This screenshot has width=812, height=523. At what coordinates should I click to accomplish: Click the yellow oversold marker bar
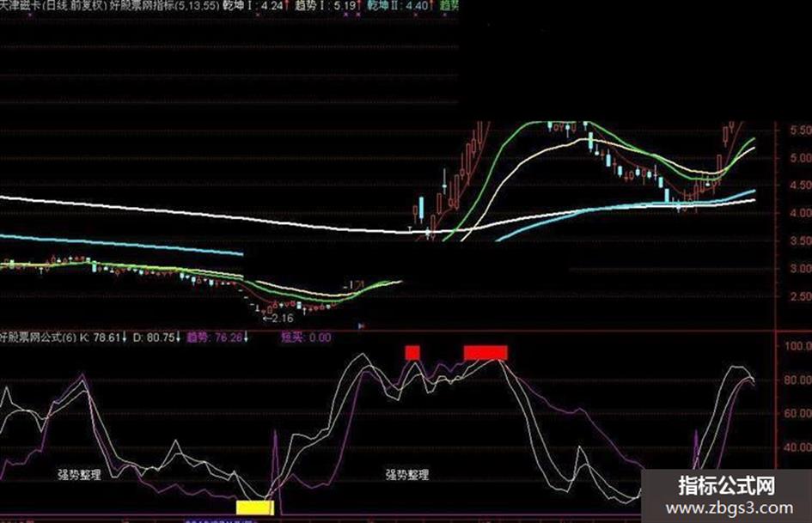click(255, 508)
